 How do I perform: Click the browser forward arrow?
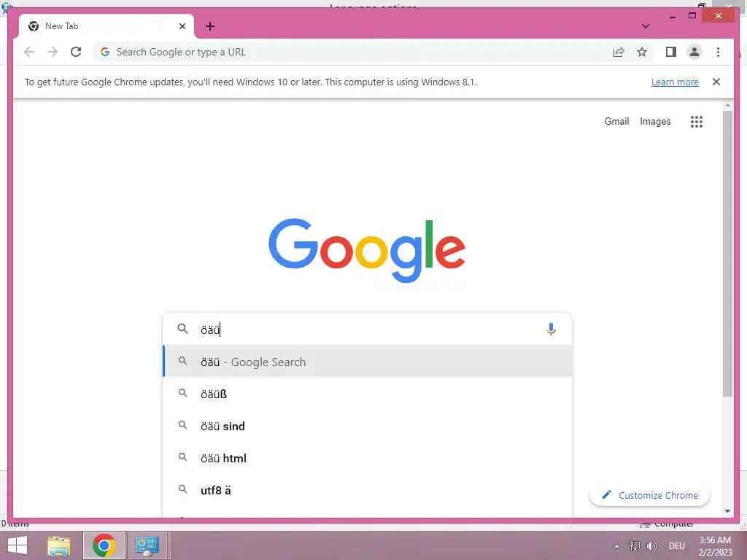click(x=53, y=52)
